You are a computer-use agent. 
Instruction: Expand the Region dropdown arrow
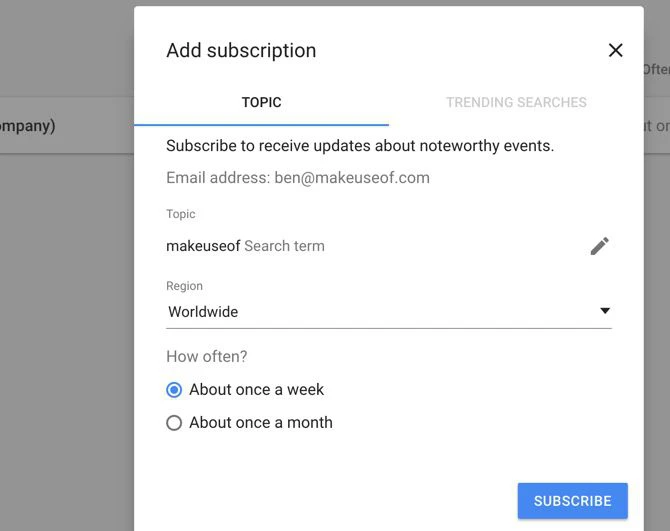[604, 311]
